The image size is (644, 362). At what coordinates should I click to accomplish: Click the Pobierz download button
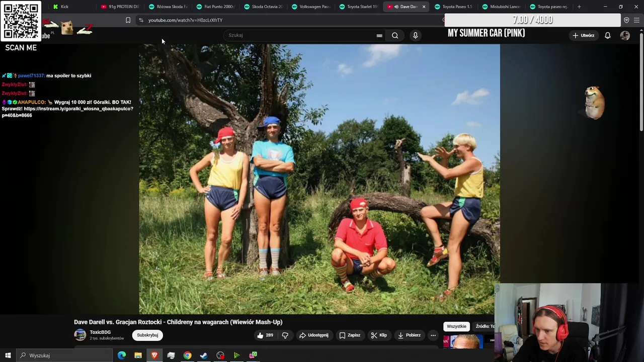point(409,335)
